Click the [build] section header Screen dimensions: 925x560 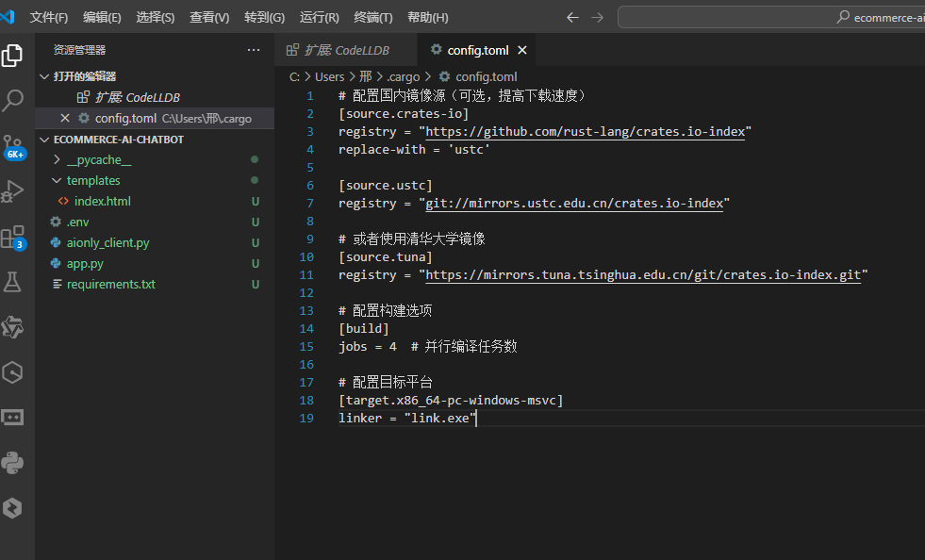(x=363, y=328)
